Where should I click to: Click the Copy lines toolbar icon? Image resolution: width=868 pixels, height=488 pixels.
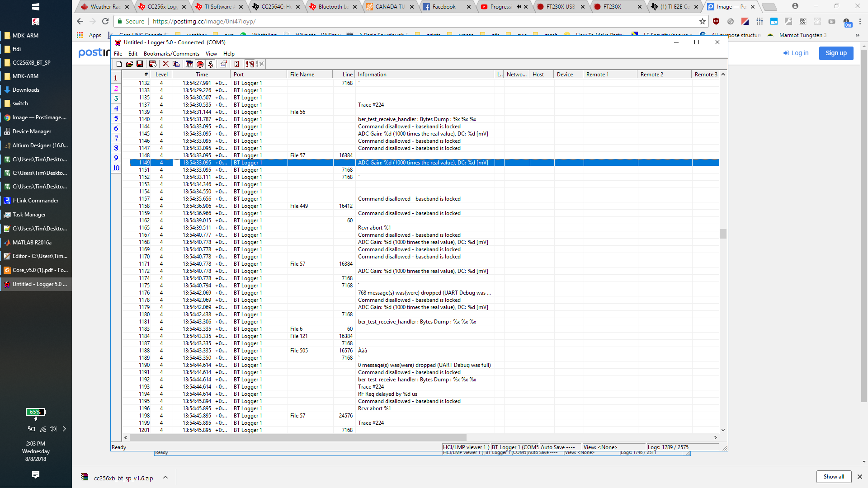[176, 64]
